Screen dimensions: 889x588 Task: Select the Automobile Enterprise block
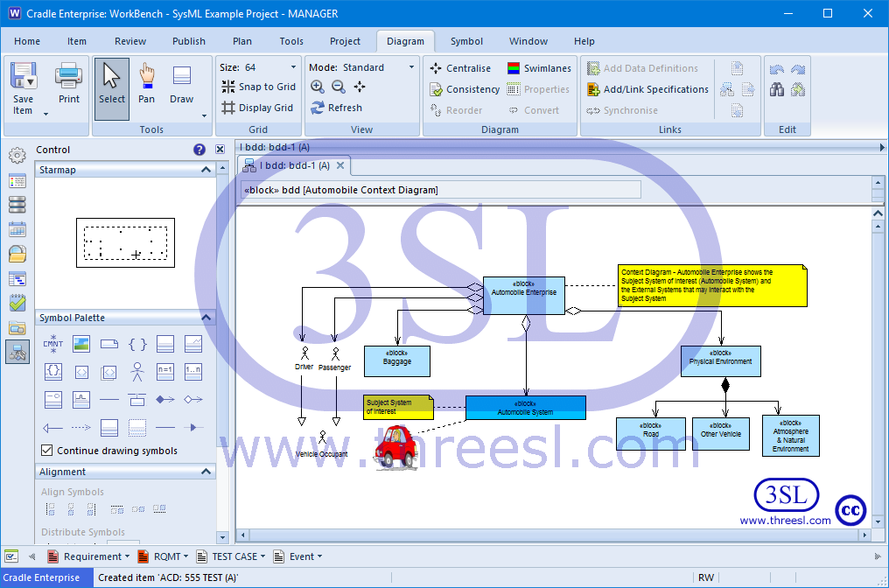coord(524,296)
